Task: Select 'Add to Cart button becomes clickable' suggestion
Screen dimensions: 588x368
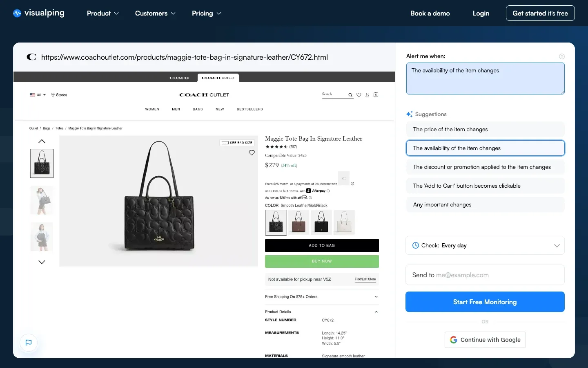Action: (x=486, y=186)
